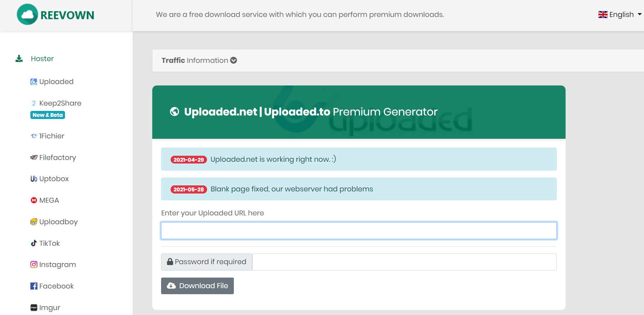Focus the Uploaded URL input field
644x315 pixels.
(x=359, y=231)
